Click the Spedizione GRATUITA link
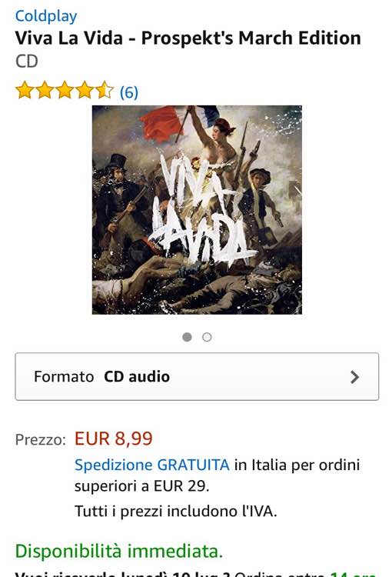 coord(152,465)
